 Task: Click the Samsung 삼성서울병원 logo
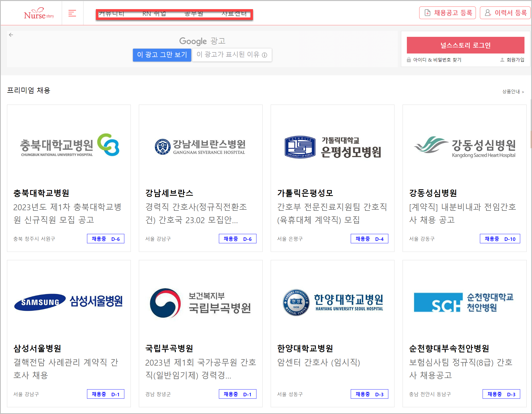(68, 302)
